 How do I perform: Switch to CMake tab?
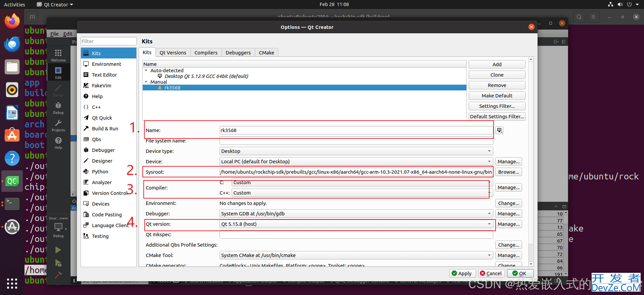[266, 52]
